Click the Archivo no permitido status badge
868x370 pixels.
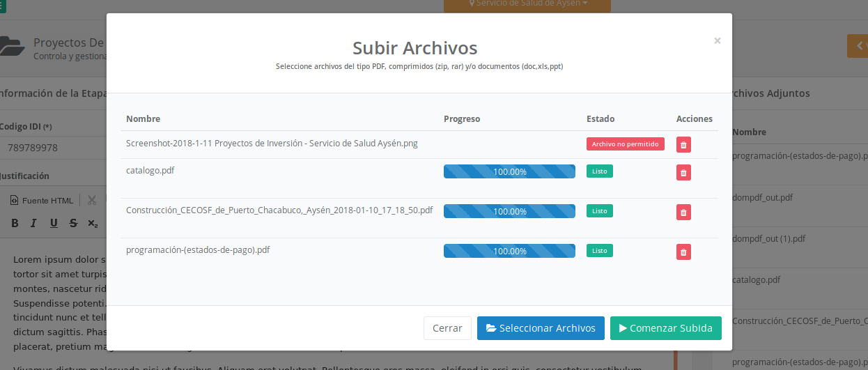625,144
